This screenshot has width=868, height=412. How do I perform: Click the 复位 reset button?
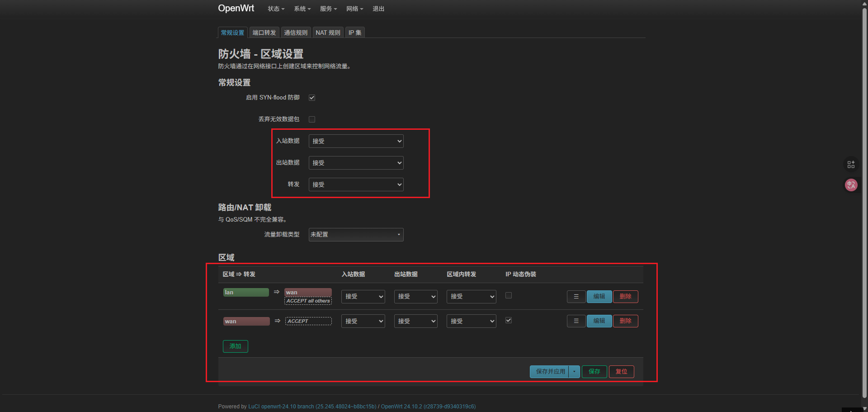pos(621,372)
